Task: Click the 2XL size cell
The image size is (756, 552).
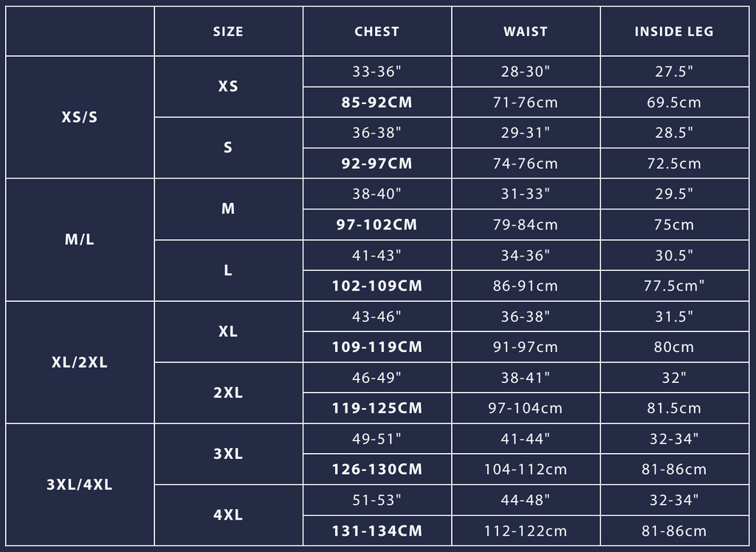Action: [228, 393]
